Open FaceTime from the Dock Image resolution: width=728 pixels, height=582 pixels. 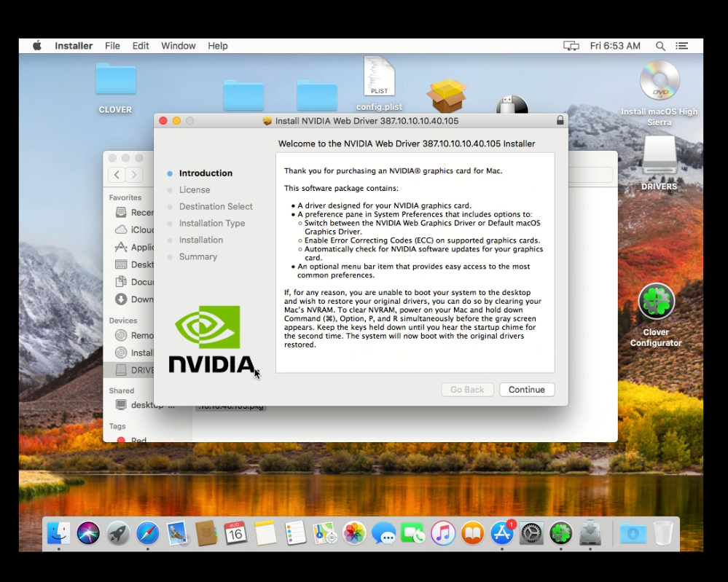click(413, 532)
